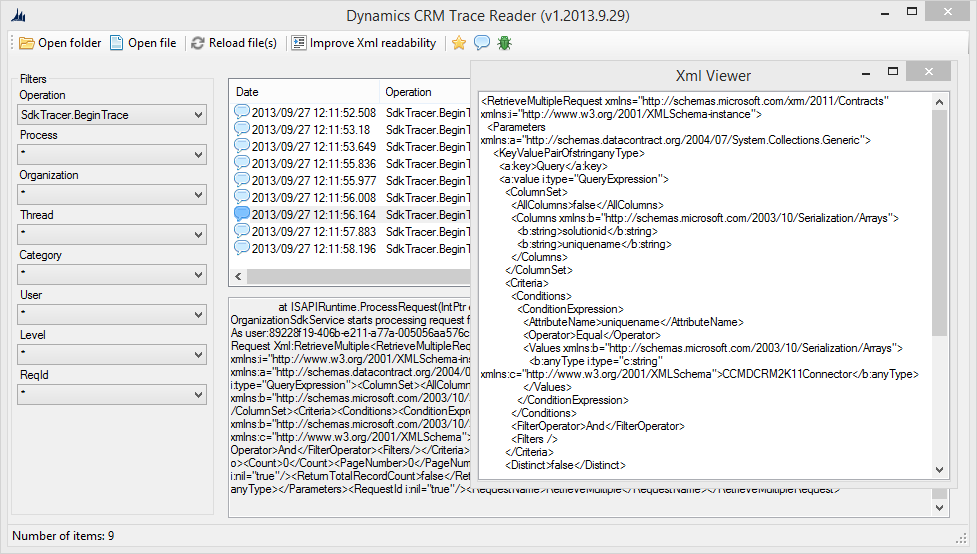
Task: Click the app logo icon in the title bar
Action: point(18,15)
